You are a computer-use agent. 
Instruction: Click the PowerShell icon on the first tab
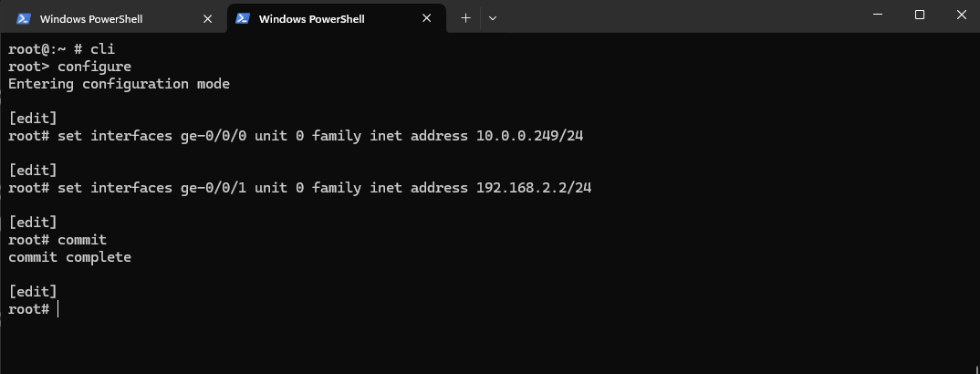click(24, 19)
